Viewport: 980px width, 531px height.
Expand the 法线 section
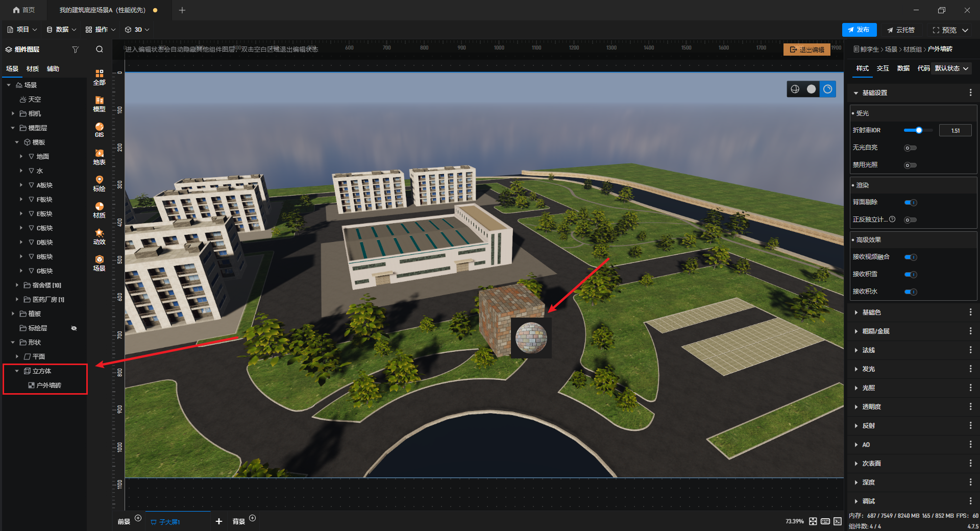(x=856, y=350)
